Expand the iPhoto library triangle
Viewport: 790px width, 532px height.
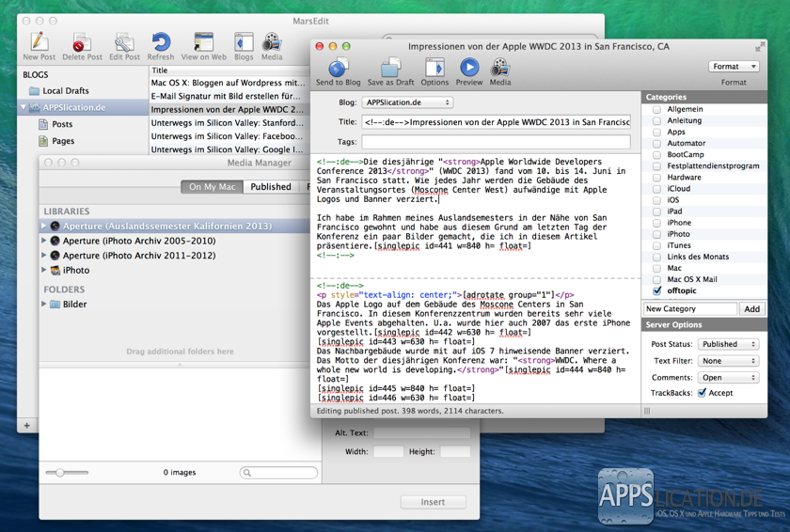(x=44, y=271)
